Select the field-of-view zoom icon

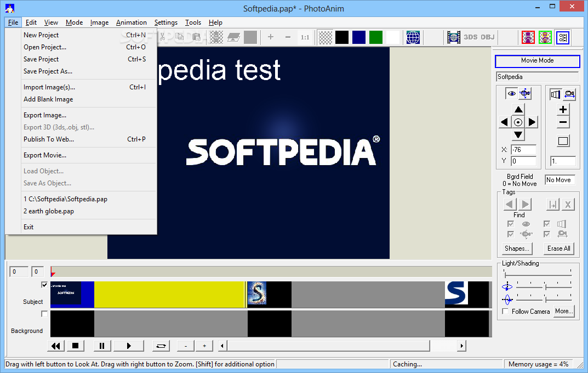[x=555, y=94]
